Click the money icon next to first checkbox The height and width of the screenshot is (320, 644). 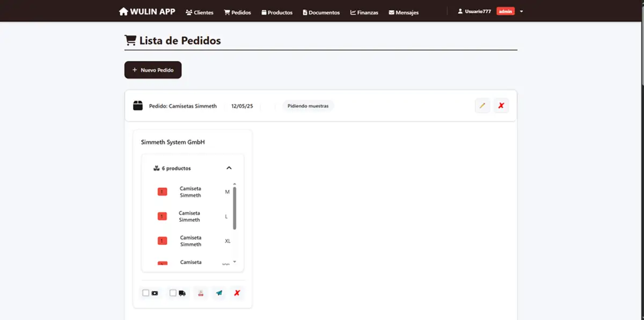click(x=155, y=293)
